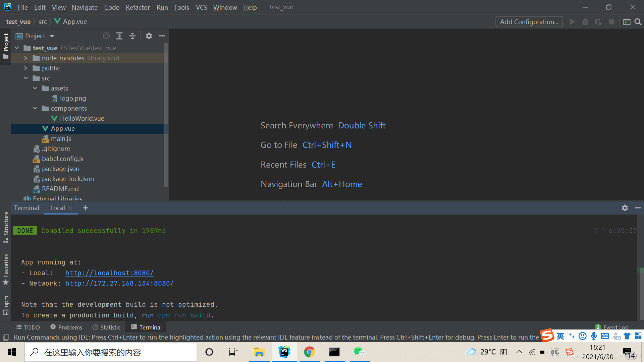
Task: Select babel.config.js in project tree
Action: coord(62,159)
